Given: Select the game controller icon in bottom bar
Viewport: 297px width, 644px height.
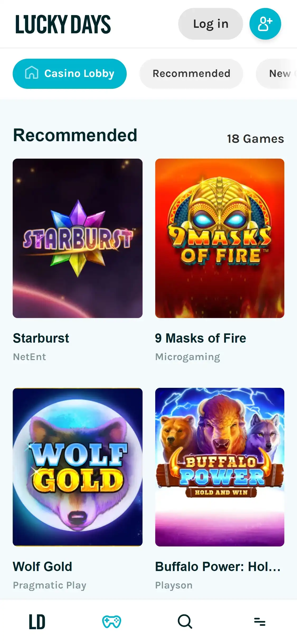Looking at the screenshot, I should (x=112, y=622).
